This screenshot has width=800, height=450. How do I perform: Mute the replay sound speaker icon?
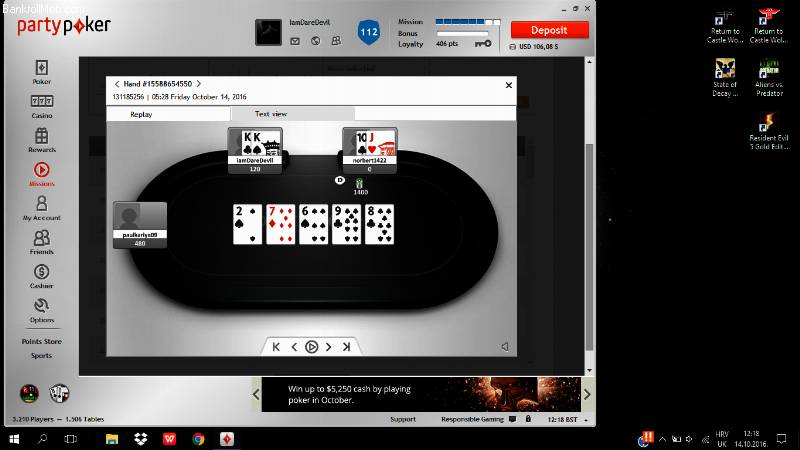point(505,346)
